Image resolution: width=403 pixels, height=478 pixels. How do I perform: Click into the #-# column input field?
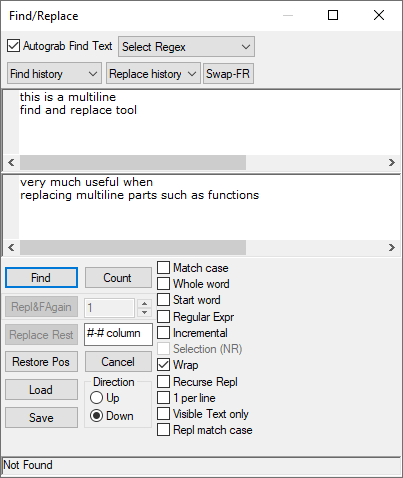pyautogui.click(x=118, y=334)
